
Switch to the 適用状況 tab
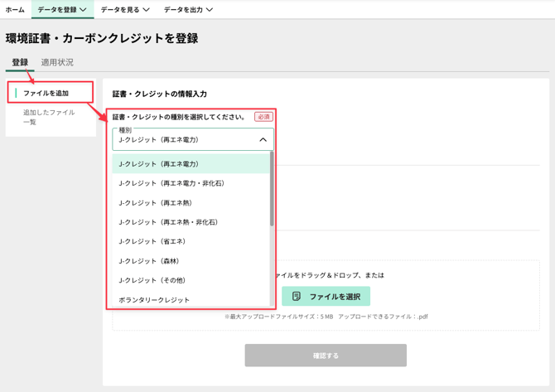coord(57,63)
